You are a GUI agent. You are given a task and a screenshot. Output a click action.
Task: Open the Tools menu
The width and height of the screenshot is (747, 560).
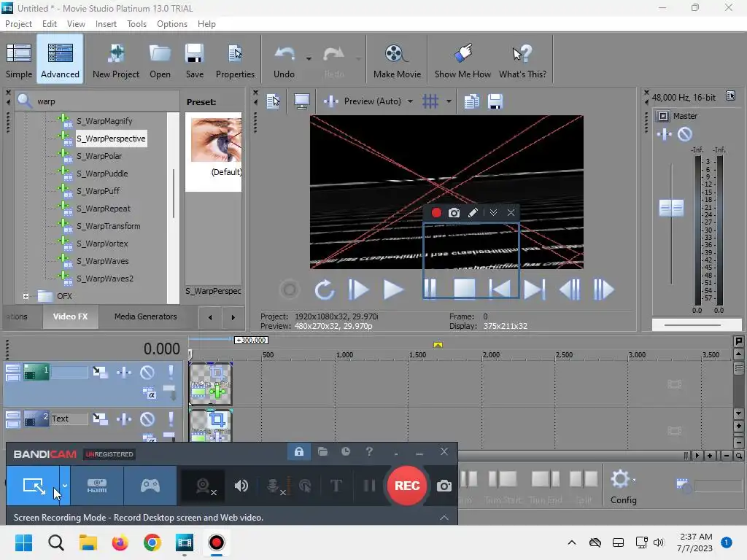(136, 24)
